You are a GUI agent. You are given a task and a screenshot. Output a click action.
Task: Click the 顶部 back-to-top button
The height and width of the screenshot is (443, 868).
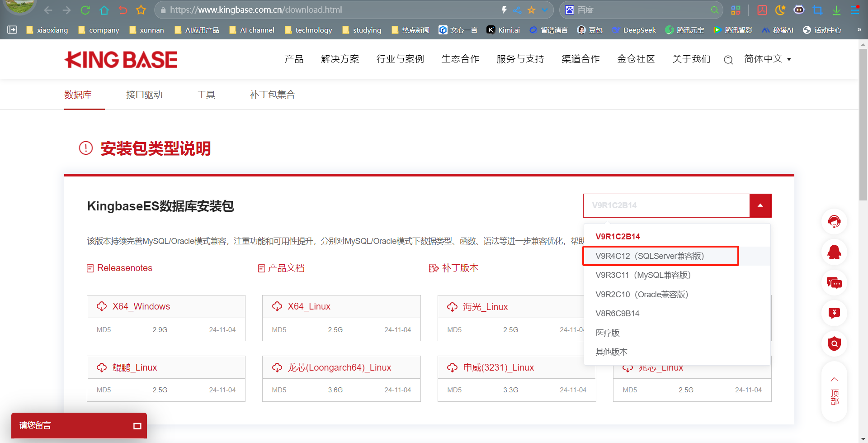pos(834,391)
